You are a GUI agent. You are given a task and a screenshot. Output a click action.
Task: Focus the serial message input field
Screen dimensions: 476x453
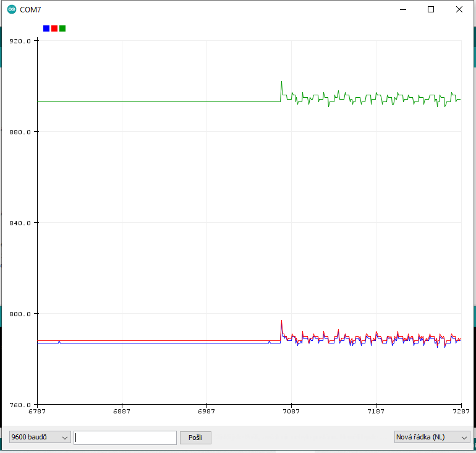(x=125, y=438)
